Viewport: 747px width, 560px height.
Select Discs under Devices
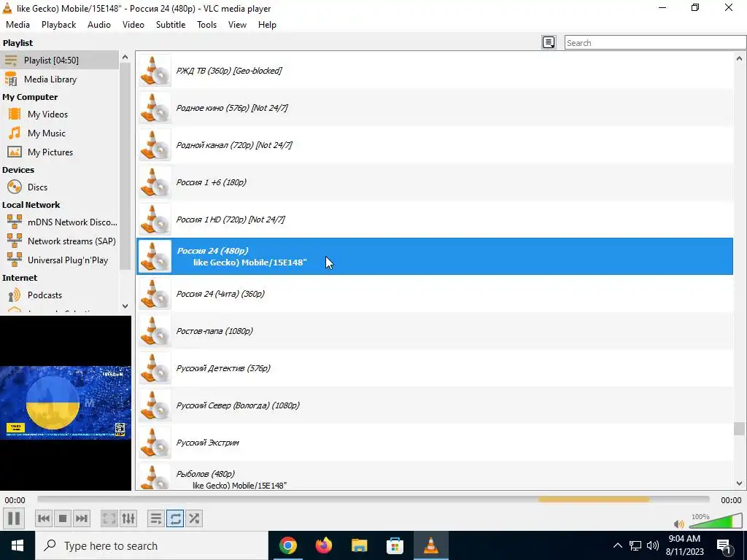pos(59,187)
